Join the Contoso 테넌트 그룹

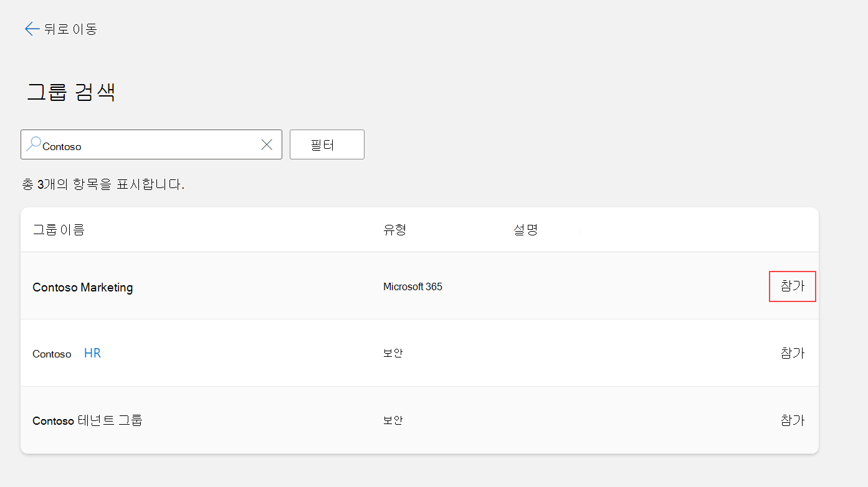[793, 420]
